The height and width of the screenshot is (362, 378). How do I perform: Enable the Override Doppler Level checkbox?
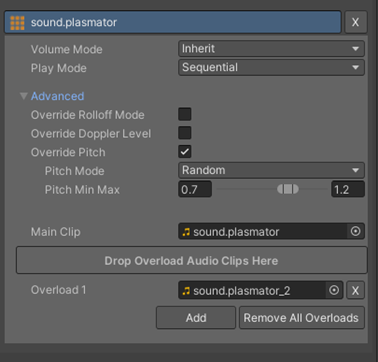tap(185, 133)
